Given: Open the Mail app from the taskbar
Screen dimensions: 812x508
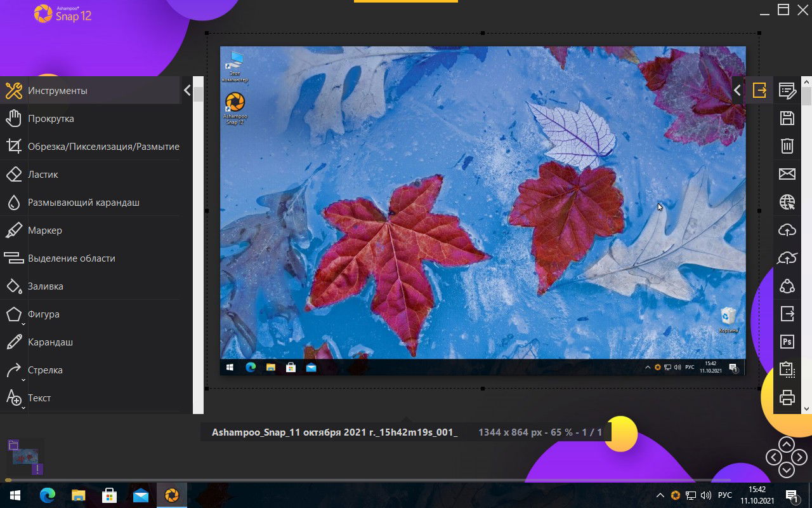Looking at the screenshot, I should click(x=140, y=495).
